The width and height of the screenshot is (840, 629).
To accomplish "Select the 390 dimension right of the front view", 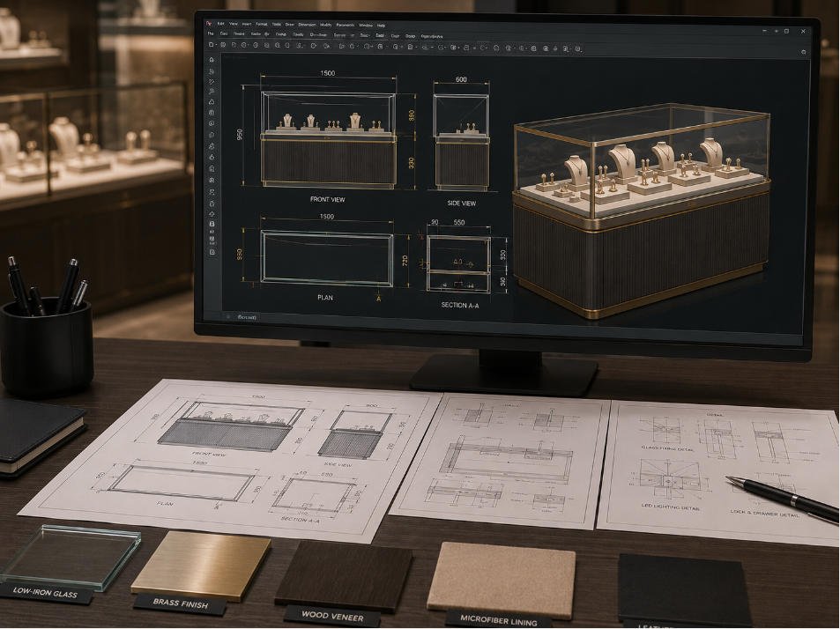I will pos(412,116).
